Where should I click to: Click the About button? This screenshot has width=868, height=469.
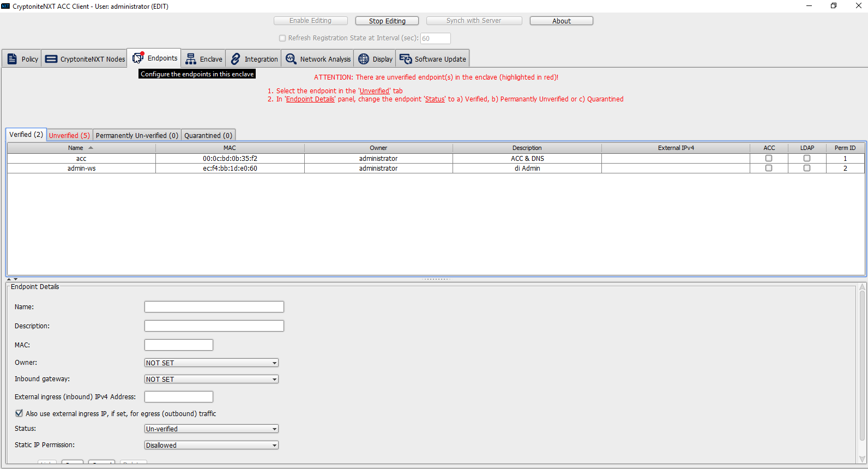pyautogui.click(x=562, y=21)
